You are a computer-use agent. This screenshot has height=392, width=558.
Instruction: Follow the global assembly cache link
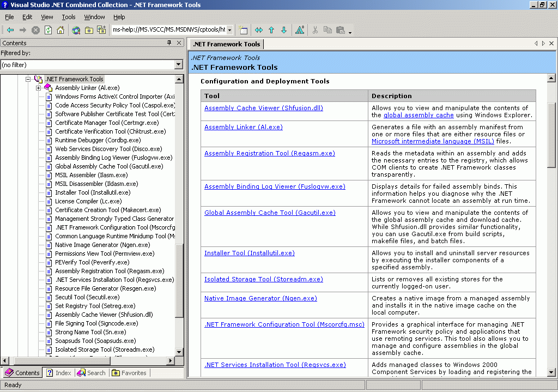coord(418,115)
